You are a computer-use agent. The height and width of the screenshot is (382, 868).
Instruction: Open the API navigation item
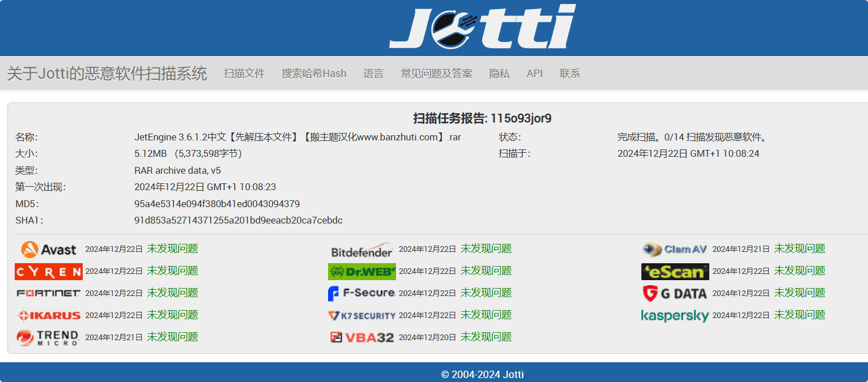pos(535,74)
